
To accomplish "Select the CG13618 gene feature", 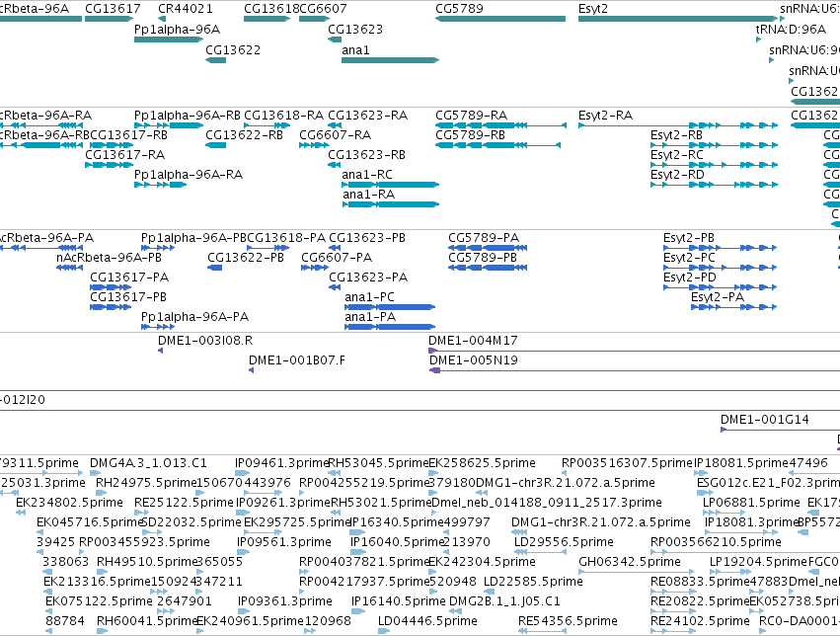I will click(x=267, y=19).
